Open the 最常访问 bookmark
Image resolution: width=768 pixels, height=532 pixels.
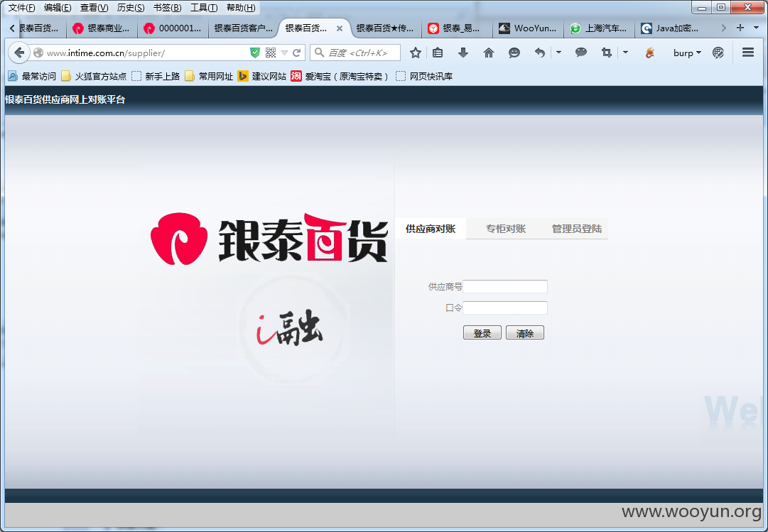pos(32,77)
